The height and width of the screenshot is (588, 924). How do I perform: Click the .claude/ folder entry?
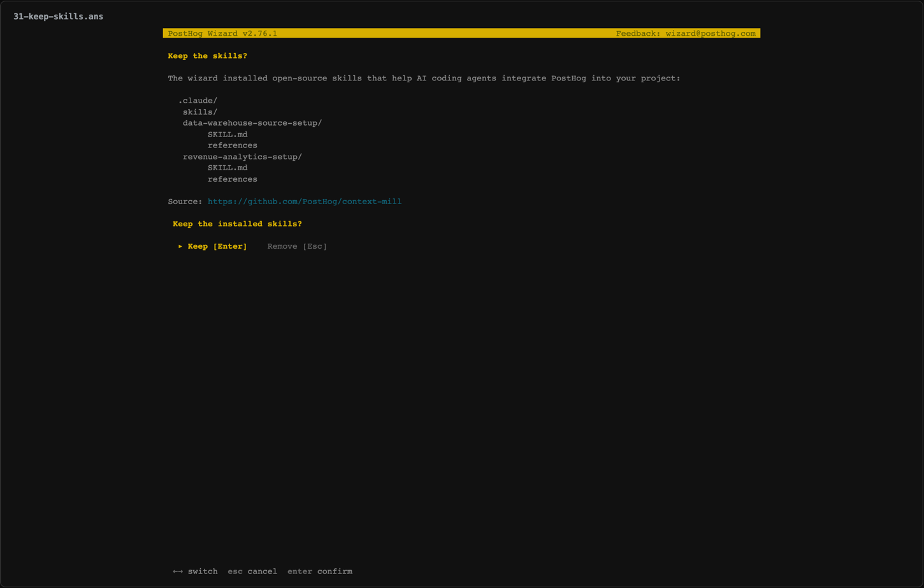point(198,101)
